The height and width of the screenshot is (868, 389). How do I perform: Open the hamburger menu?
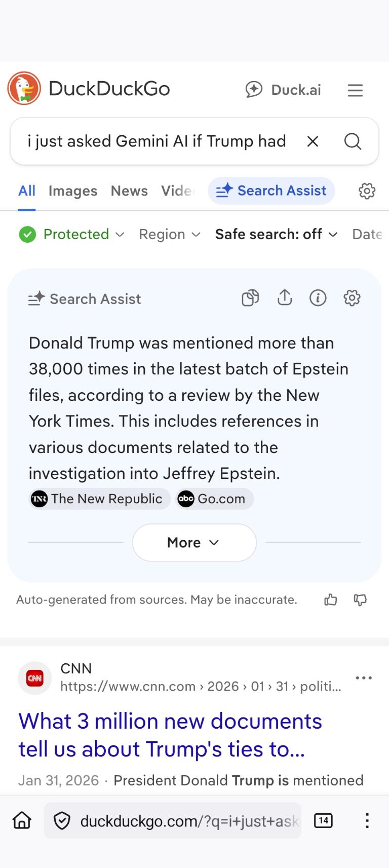(355, 90)
